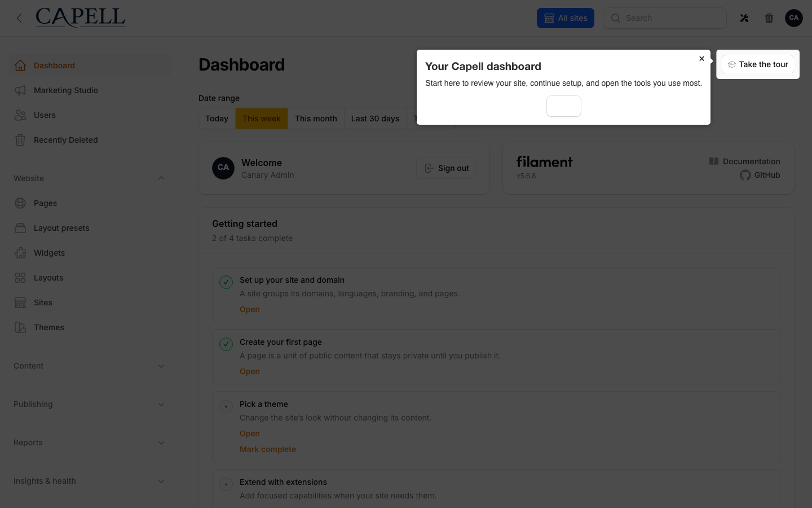This screenshot has width=812, height=508.
Task: Open Layouts in sidebar
Action: point(91,278)
